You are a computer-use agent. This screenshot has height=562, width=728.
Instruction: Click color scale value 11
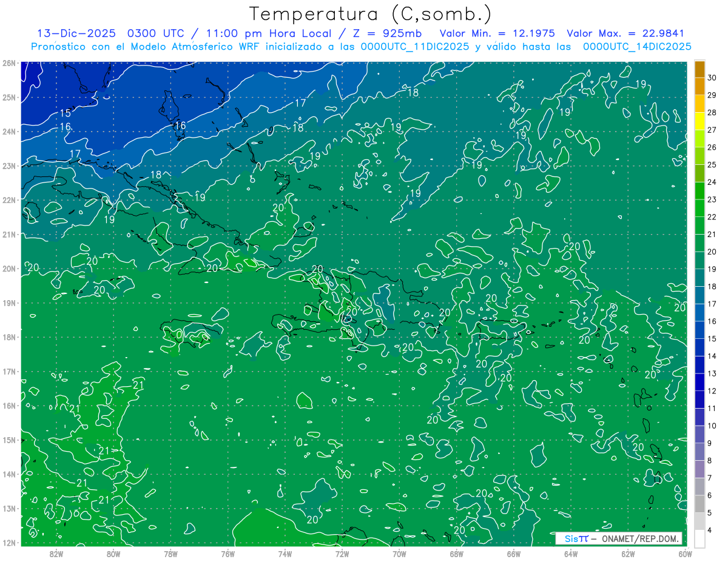712,408
